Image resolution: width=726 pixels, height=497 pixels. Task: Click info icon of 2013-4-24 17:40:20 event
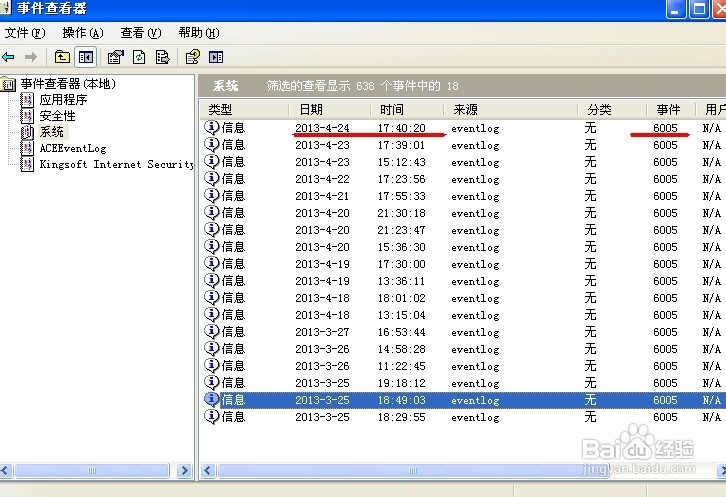click(212, 127)
